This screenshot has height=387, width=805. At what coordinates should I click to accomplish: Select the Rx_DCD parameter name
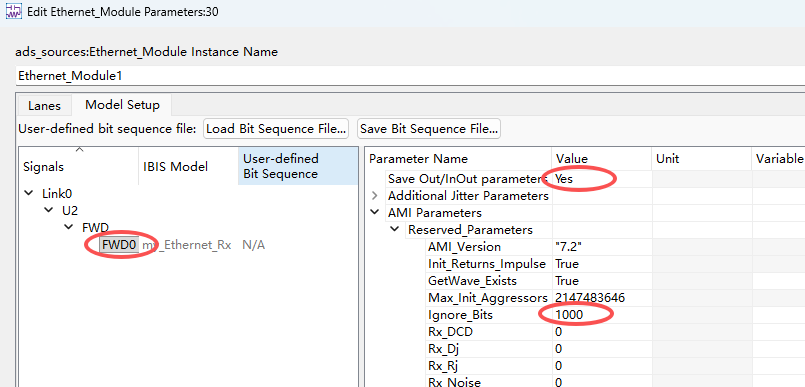[450, 332]
